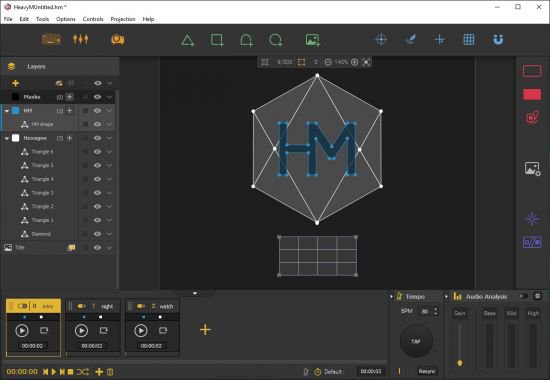Hide the Triangle 6 layer
The image size is (550, 380).
click(x=98, y=152)
